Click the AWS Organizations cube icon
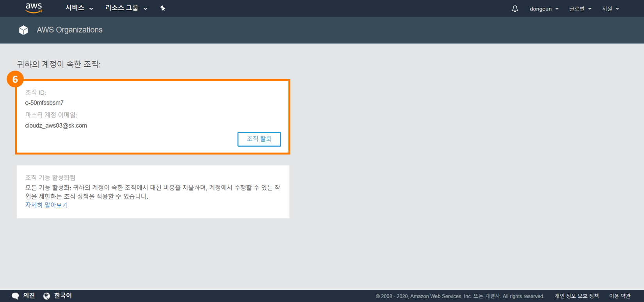This screenshot has height=302, width=644. [23, 30]
